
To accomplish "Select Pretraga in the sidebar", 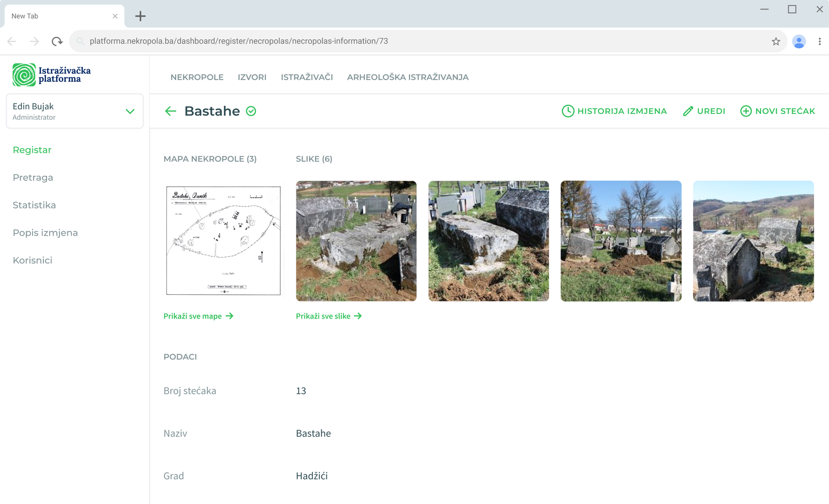I will coord(33,178).
